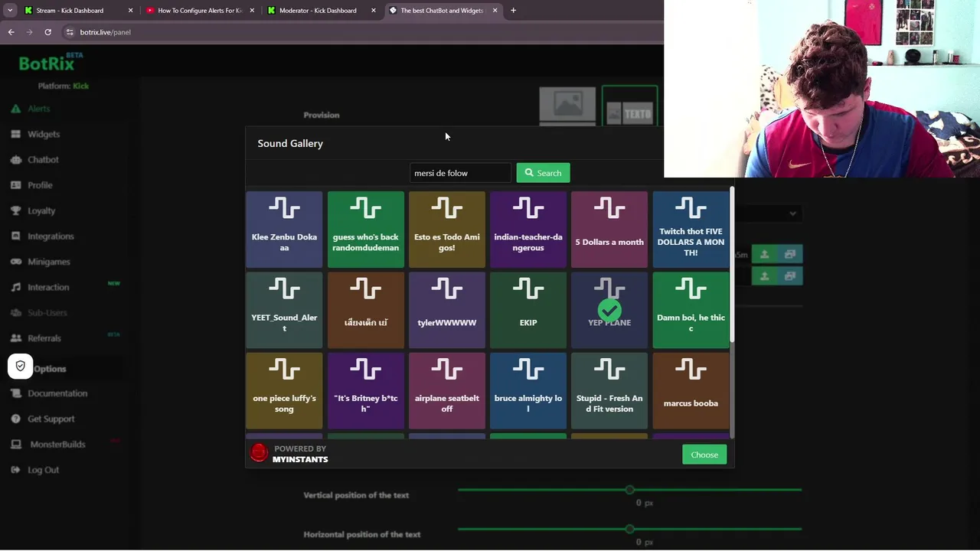Click the sound search input field
Viewport: 980px width, 551px height.
point(460,173)
